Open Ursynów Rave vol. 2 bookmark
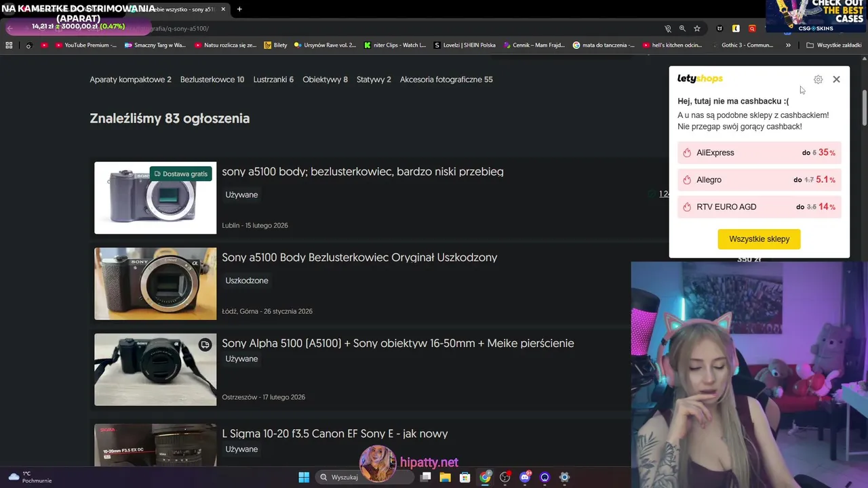The width and height of the screenshot is (868, 488). (x=325, y=45)
